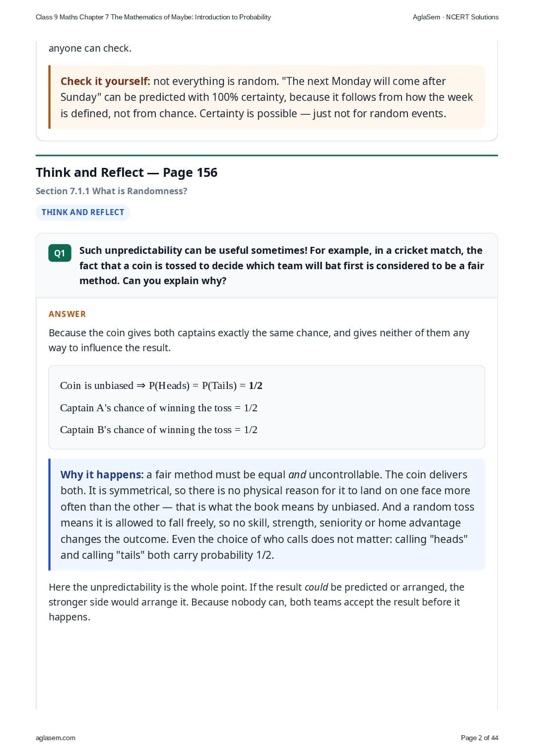
Task: Click the AglaSem · NCERT Solutions header text
Action: (x=456, y=17)
